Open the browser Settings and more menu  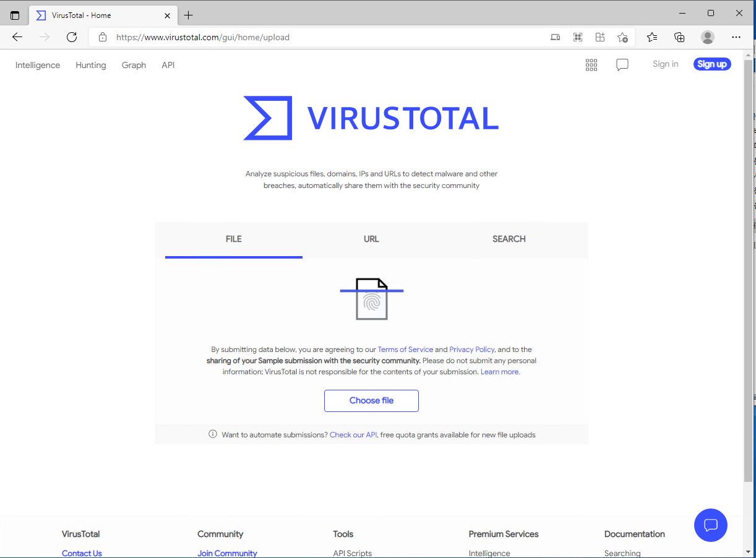[x=736, y=37]
